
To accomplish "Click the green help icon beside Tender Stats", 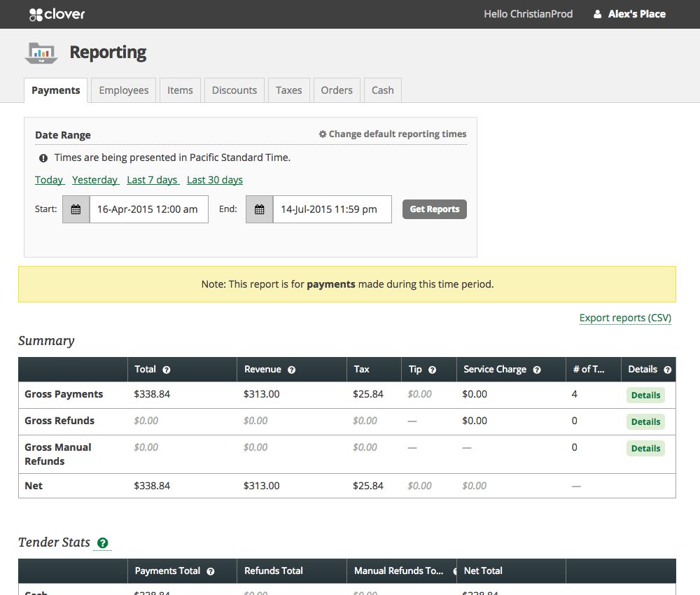I will (103, 542).
